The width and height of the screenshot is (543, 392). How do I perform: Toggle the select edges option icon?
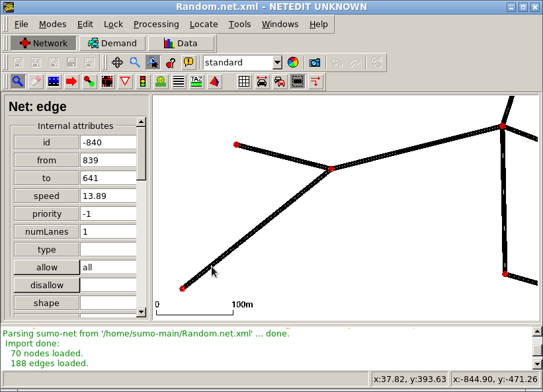coord(298,82)
